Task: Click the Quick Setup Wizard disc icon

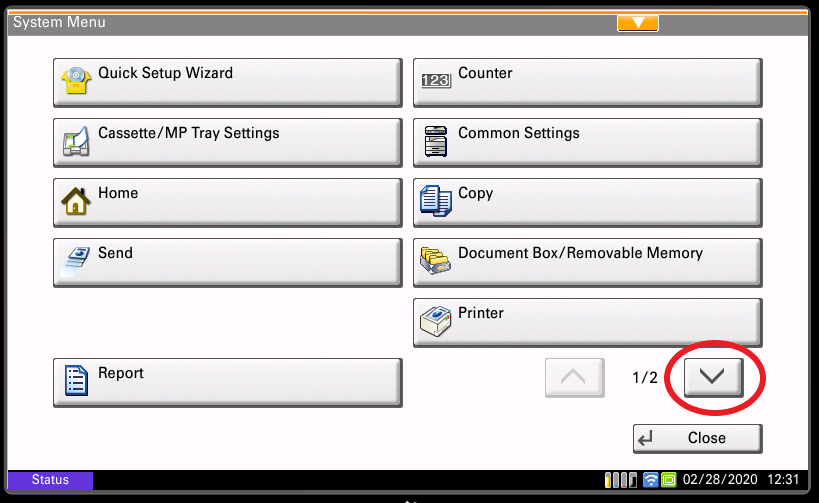Action: 76,80
